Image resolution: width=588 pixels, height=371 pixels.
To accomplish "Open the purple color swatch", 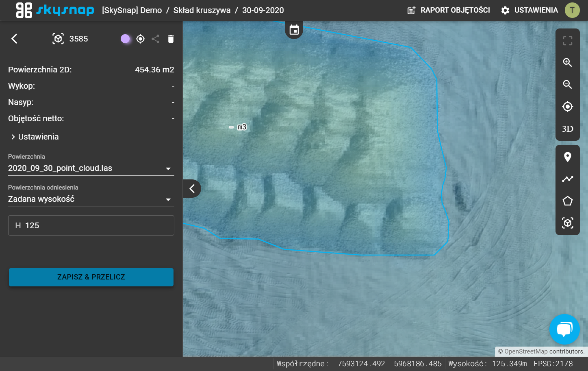I will tap(125, 39).
